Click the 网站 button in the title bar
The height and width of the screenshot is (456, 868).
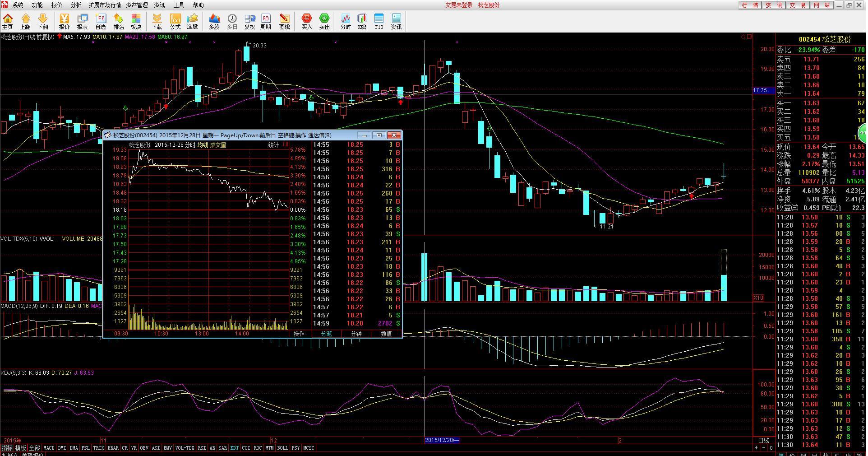click(x=822, y=5)
